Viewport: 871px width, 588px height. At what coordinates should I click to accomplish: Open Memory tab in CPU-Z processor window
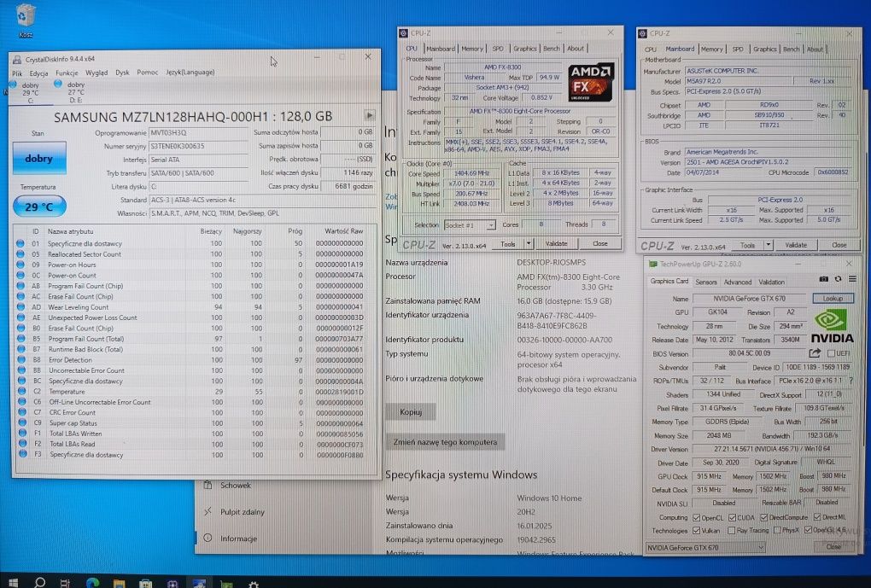[x=472, y=49]
